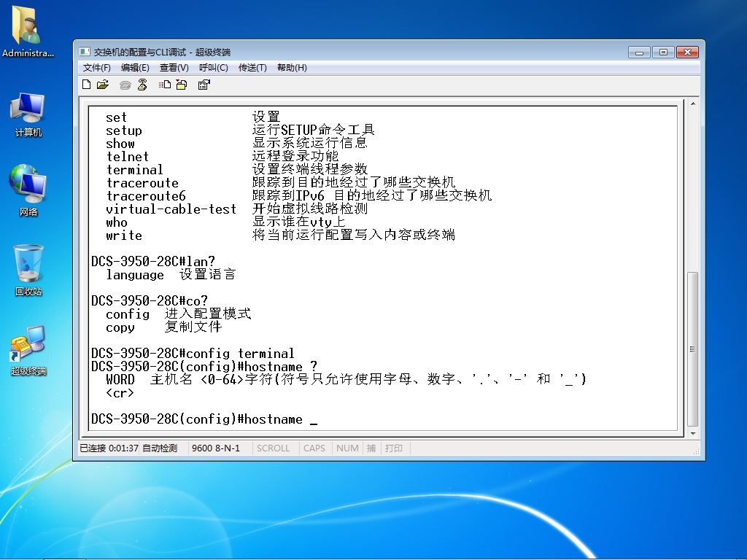This screenshot has height=560, width=747.
Task: Open the 编辑(E) menu
Action: point(135,68)
